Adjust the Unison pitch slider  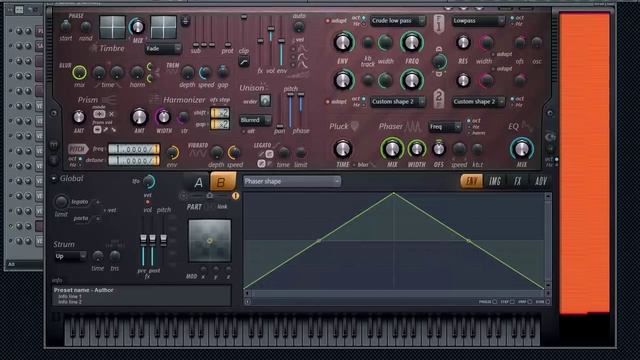point(290,110)
